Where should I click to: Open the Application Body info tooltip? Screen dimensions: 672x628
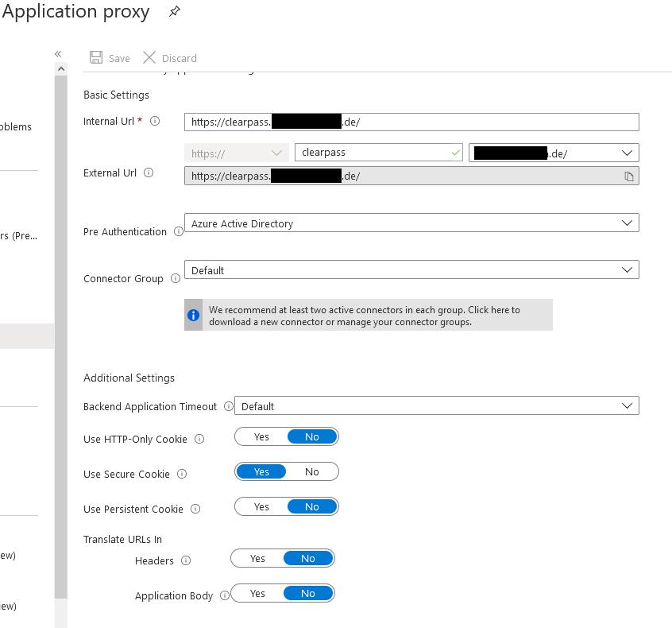(x=224, y=594)
